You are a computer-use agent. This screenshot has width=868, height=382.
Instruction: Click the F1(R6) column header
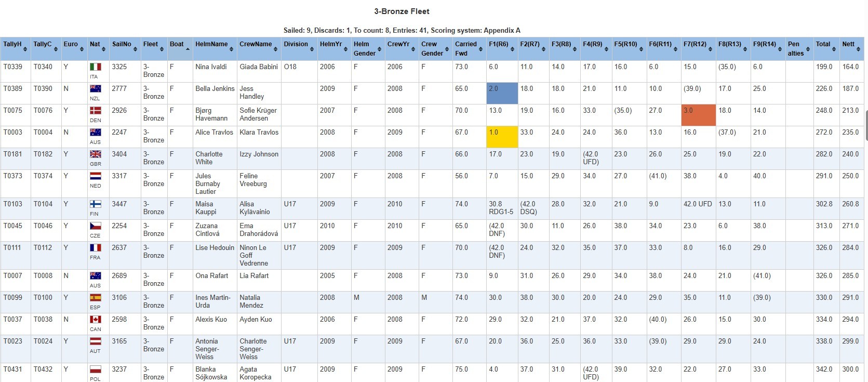pyautogui.click(x=498, y=44)
